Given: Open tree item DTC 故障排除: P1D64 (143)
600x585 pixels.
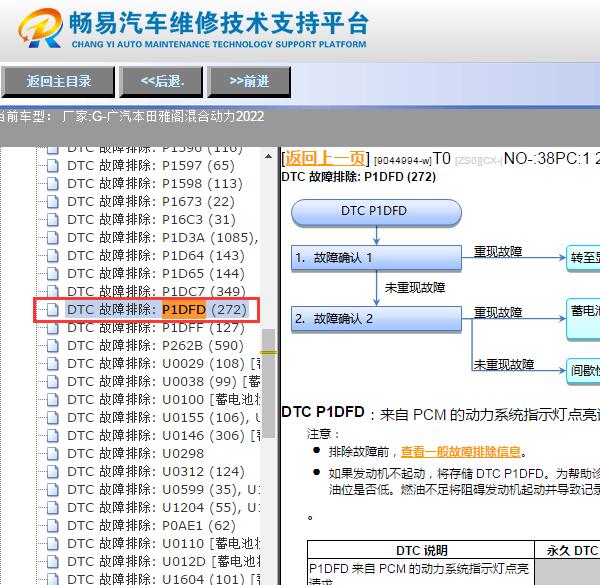Looking at the screenshot, I should pyautogui.click(x=156, y=256).
